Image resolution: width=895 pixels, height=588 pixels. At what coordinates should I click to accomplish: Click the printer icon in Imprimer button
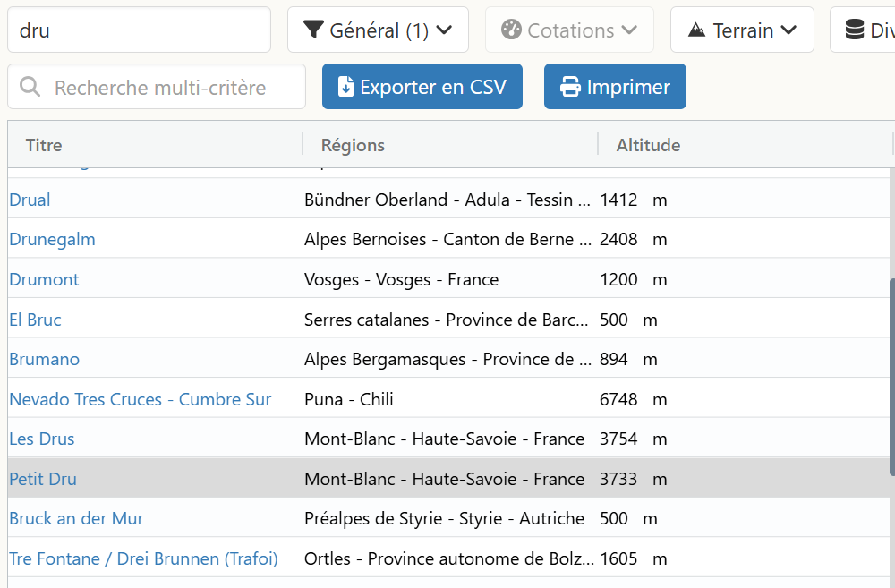coord(570,87)
